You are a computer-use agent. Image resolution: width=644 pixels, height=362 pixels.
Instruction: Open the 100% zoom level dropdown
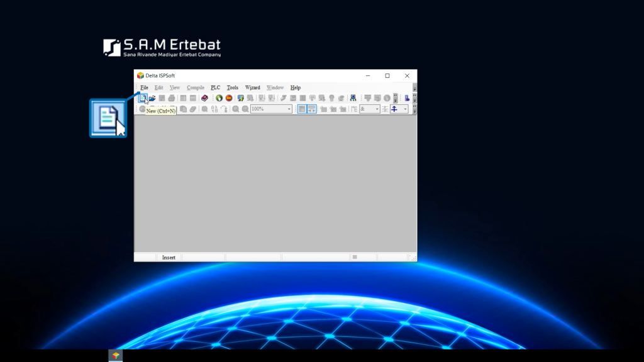click(x=289, y=109)
